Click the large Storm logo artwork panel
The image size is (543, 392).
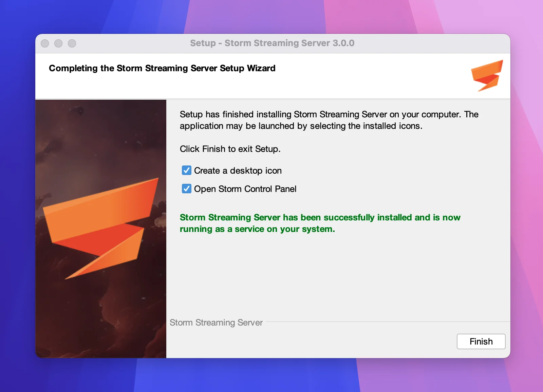pyautogui.click(x=101, y=227)
